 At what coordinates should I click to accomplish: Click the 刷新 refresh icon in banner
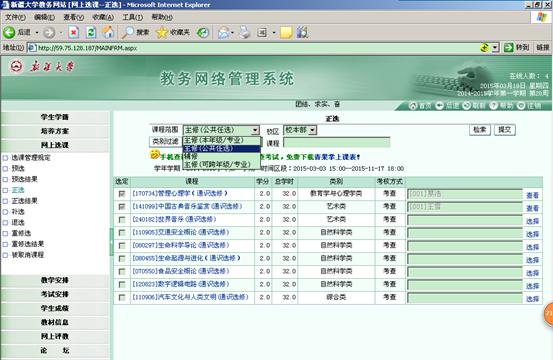point(467,105)
